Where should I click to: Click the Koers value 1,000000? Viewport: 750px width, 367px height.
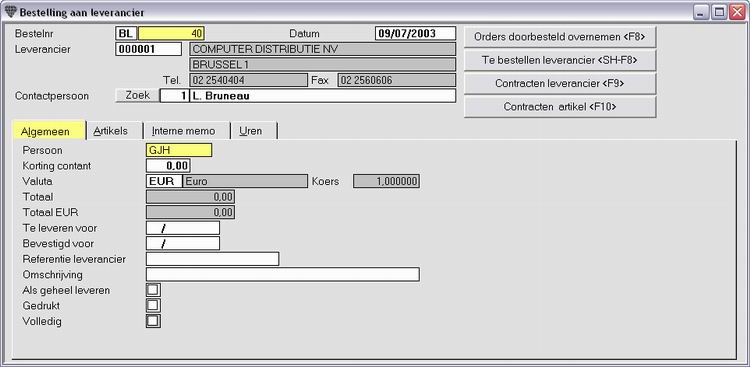coord(386,181)
